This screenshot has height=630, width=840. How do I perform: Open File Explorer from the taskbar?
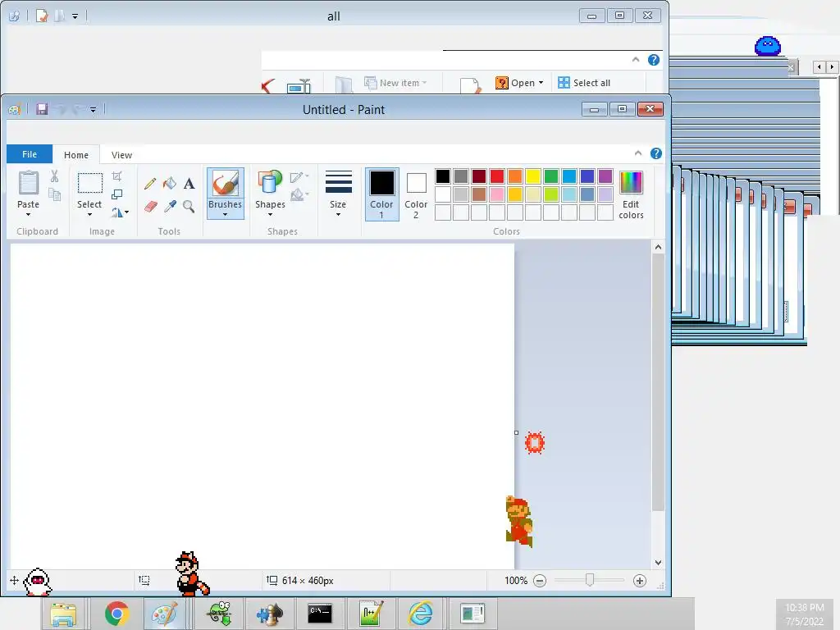pyautogui.click(x=63, y=614)
